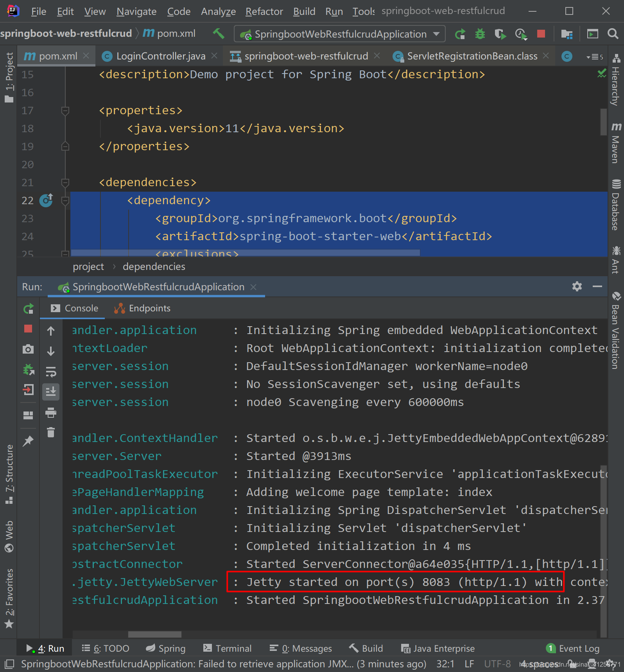The image size is (624, 672).
Task: Close the pom.xml tab
Action: point(86,56)
